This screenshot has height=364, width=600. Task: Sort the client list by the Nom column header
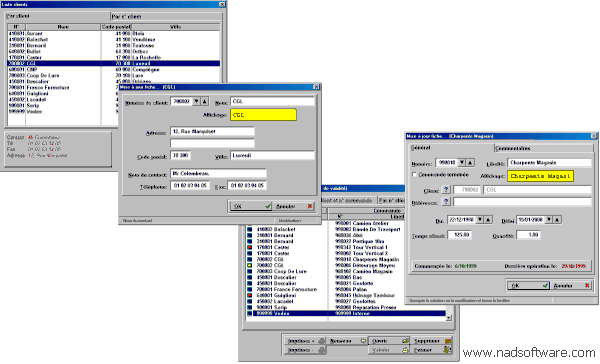tap(63, 27)
